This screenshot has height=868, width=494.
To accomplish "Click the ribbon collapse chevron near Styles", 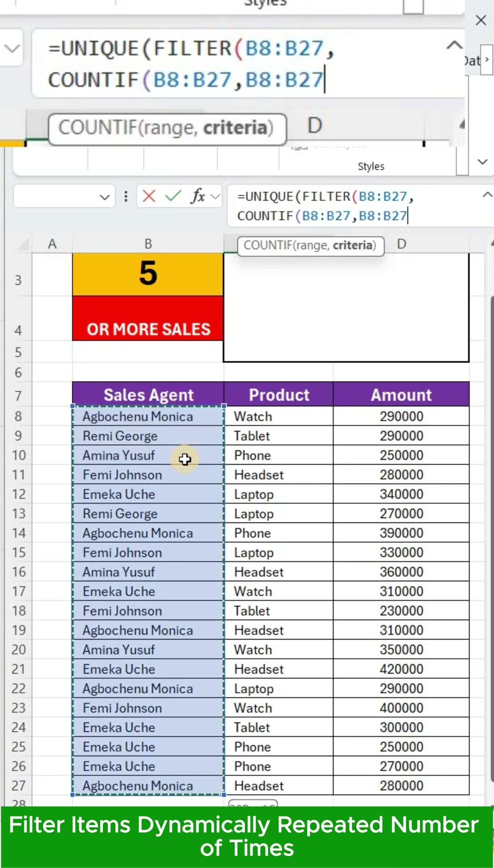I will 483,162.
